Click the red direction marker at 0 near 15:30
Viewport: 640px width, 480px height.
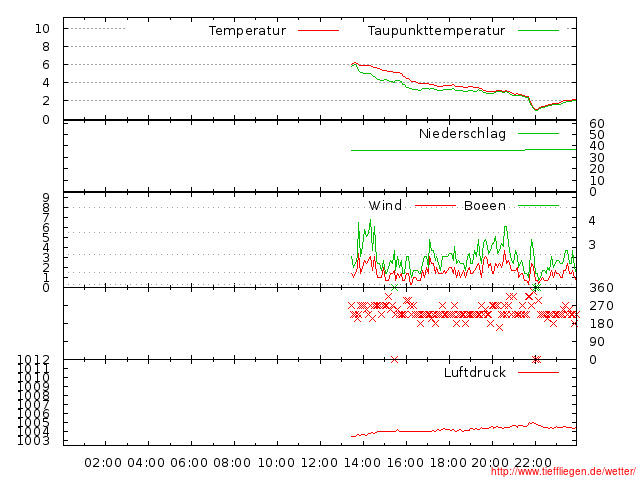(394, 360)
